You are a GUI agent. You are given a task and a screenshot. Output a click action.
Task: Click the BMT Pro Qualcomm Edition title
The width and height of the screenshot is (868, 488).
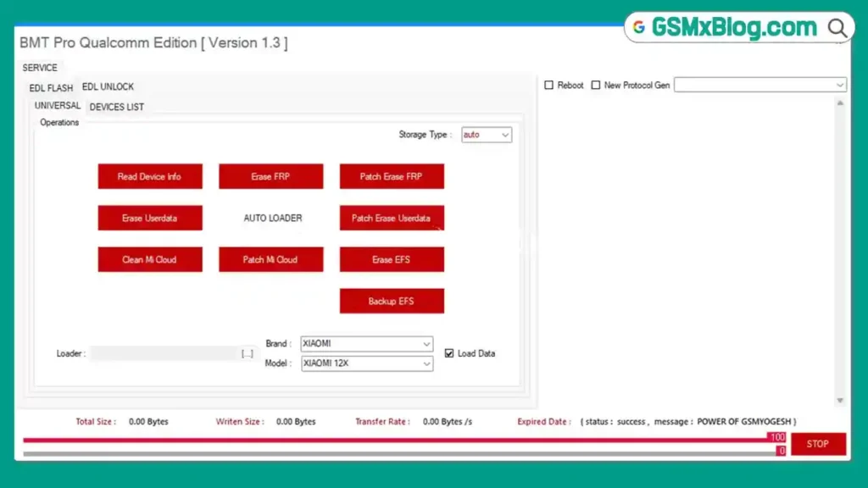(x=154, y=43)
